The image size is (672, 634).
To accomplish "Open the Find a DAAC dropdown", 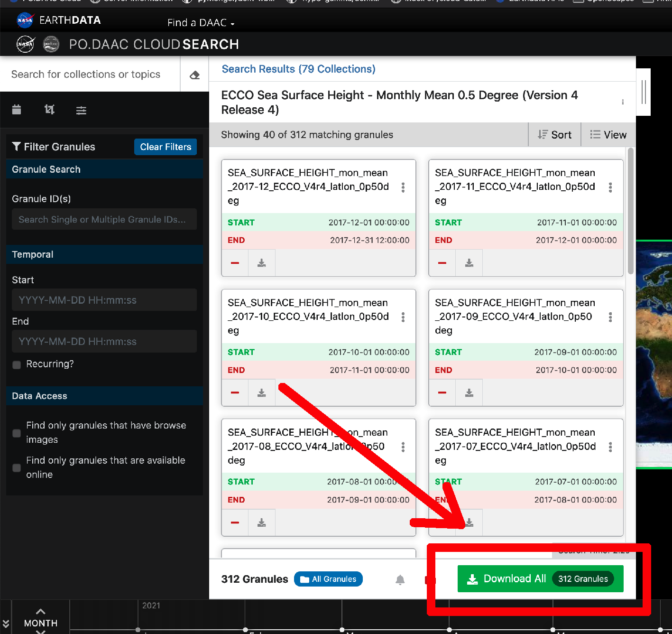I will tap(201, 23).
